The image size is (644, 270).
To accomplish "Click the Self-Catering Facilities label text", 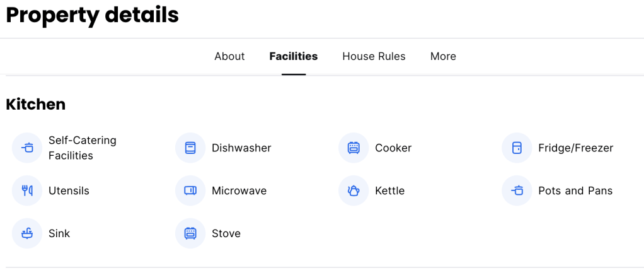I will coord(82,148).
